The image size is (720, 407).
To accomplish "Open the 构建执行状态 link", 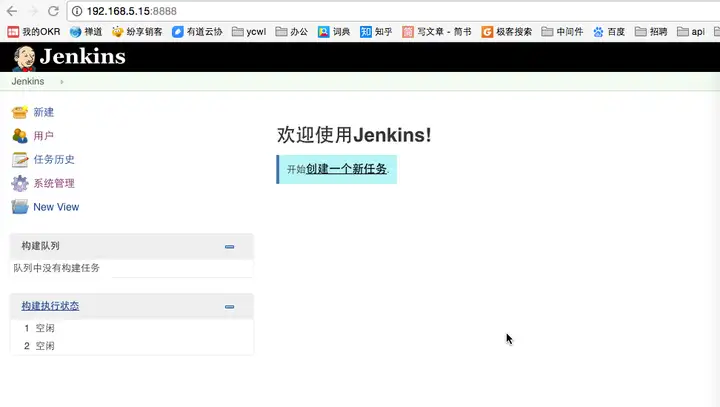I will [x=50, y=306].
